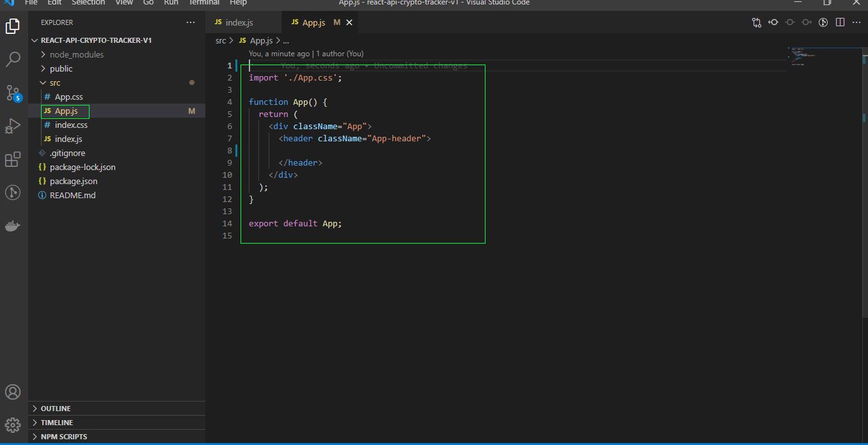Open changes with previous revision icon
868x445 pixels.
click(x=773, y=22)
